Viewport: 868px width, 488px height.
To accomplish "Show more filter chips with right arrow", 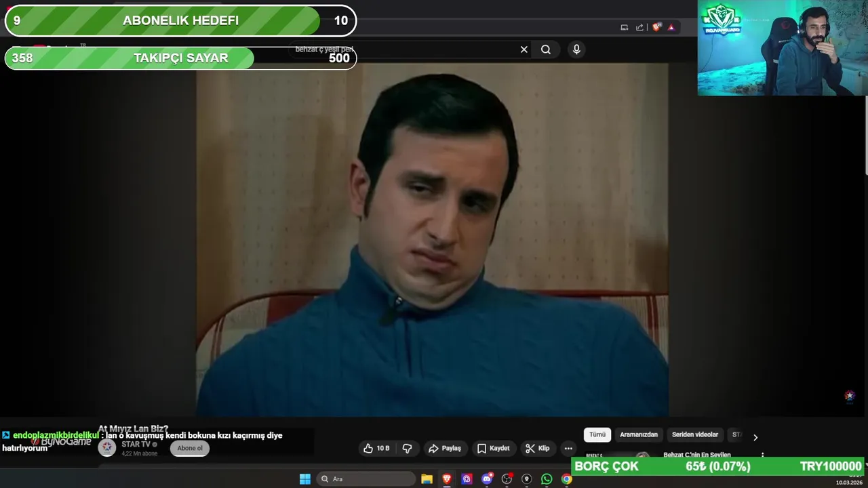I will point(755,437).
